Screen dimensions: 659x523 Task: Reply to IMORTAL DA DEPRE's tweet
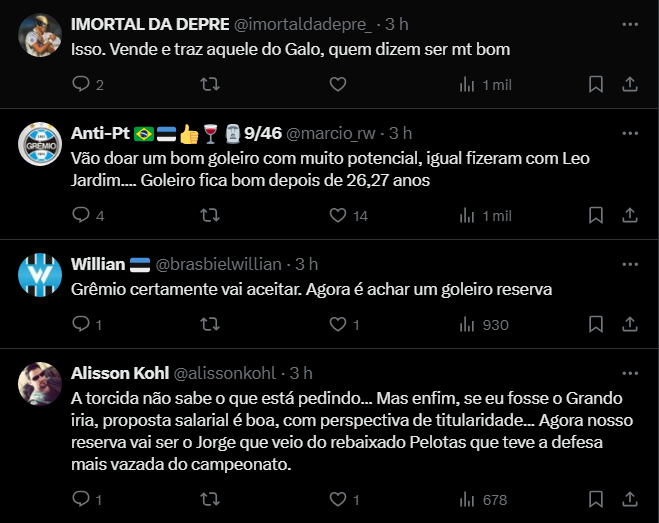82,85
